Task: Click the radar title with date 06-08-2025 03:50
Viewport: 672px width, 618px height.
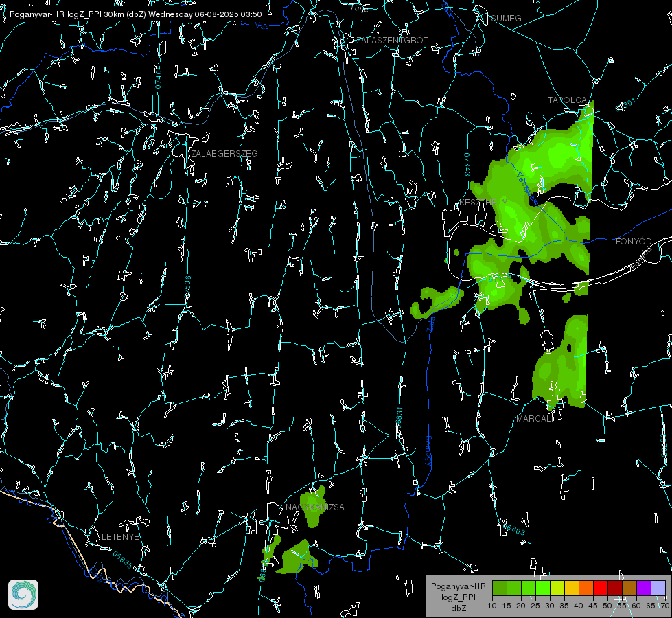Action: point(135,14)
